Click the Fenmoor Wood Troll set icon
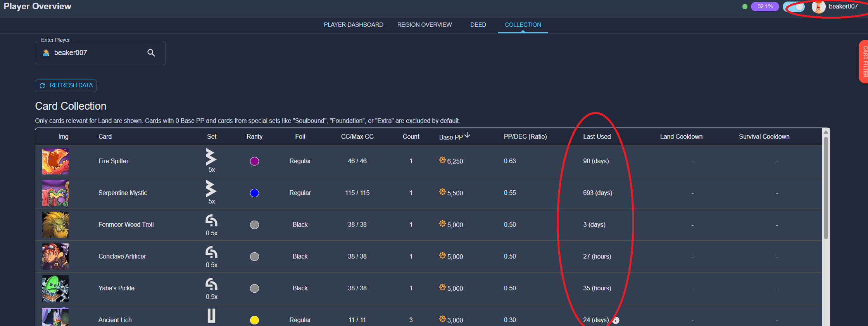 [211, 221]
